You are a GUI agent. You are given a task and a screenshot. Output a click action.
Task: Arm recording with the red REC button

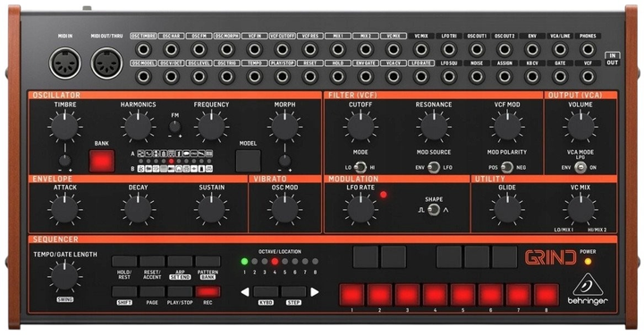208,291
